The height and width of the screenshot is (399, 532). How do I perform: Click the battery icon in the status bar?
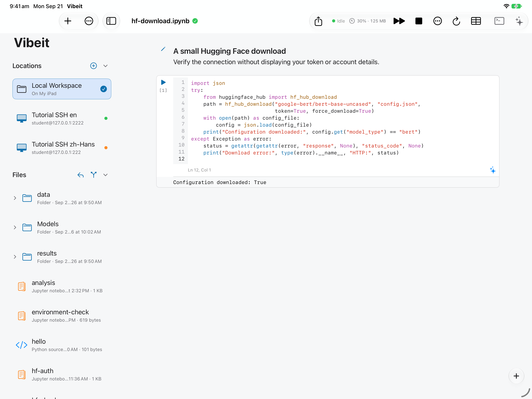click(x=516, y=6)
